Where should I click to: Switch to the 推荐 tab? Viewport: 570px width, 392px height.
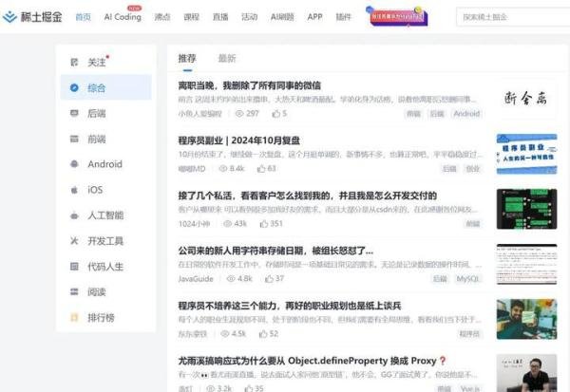[187, 59]
